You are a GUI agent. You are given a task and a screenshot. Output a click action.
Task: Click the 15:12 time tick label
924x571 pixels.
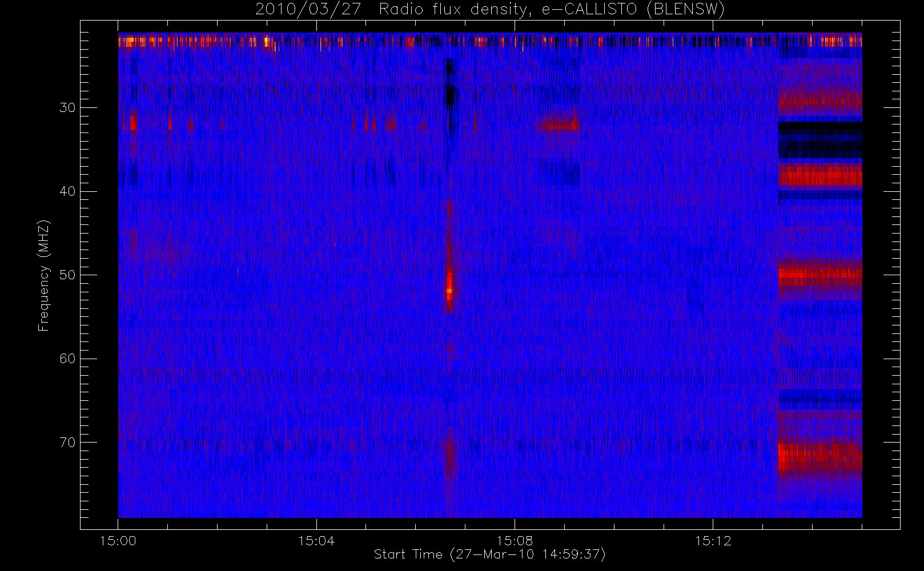pyautogui.click(x=713, y=541)
